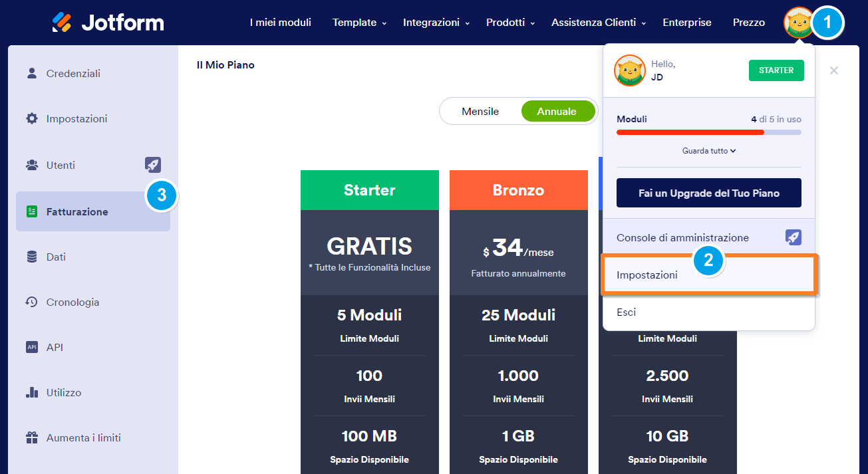Expand the Assistenza Clienti menu

[599, 23]
